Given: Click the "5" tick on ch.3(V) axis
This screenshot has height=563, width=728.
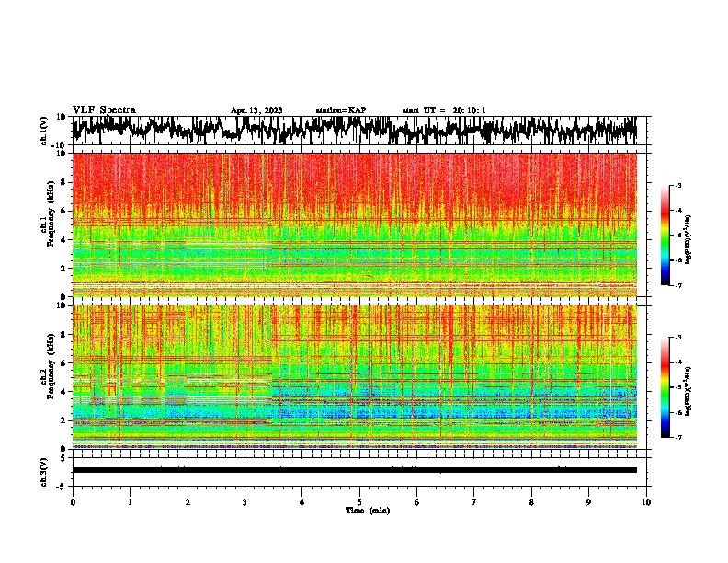Looking at the screenshot, I should tap(63, 458).
